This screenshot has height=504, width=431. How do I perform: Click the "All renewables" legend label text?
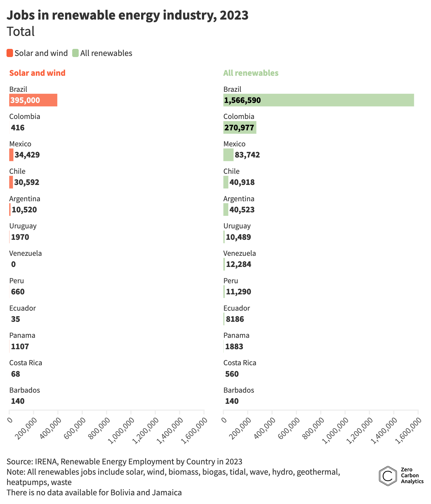click(x=106, y=53)
